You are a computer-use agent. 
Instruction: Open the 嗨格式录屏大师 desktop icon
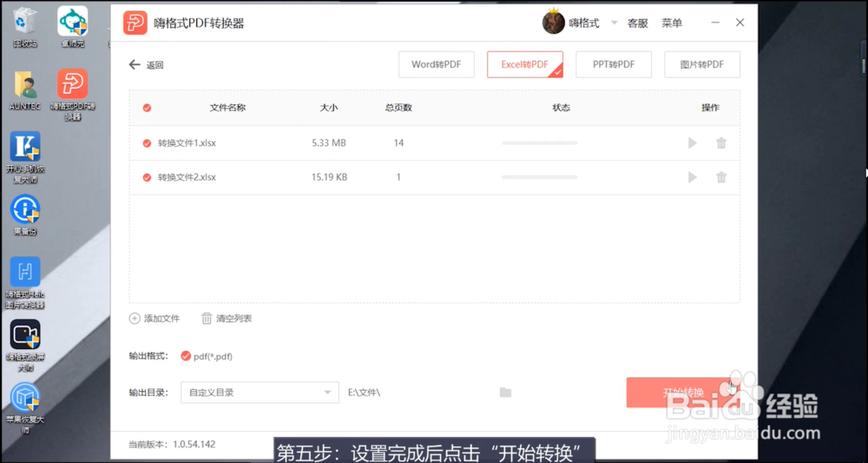(x=25, y=346)
